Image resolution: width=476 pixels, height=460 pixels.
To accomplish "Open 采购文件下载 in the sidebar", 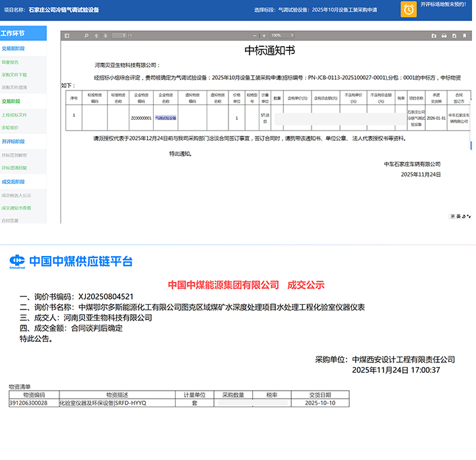I will point(15,75).
